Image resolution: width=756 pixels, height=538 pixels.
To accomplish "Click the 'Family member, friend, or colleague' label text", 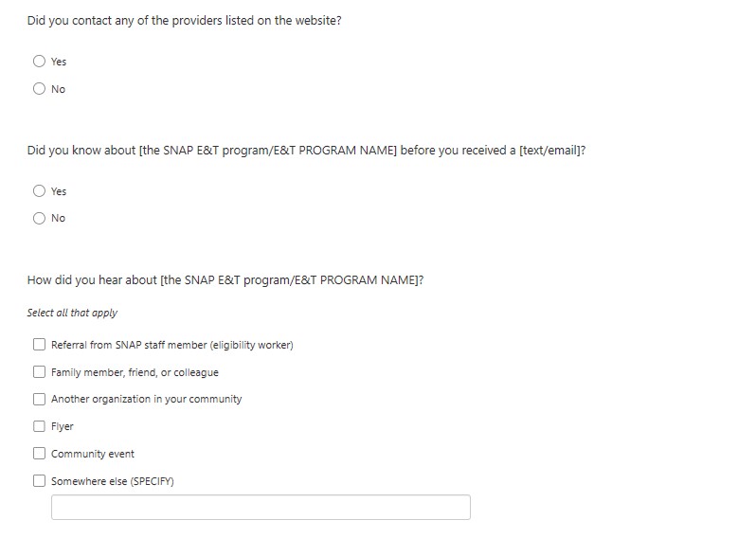I will (x=135, y=372).
